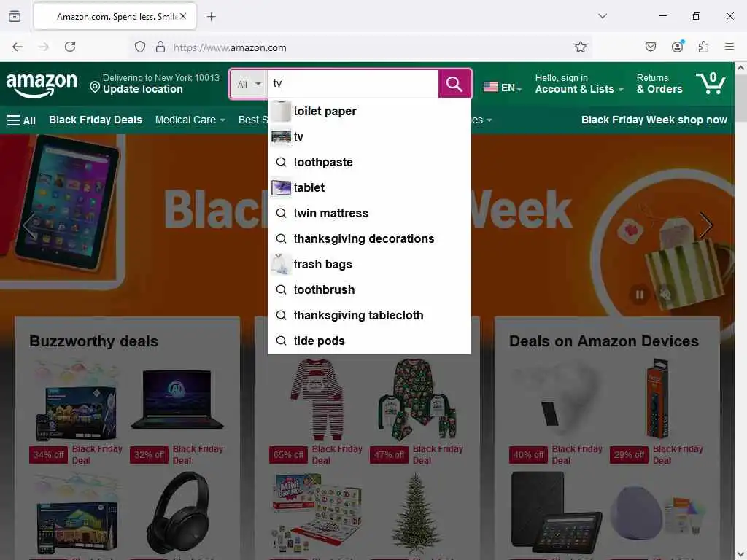
Task: Click into the search text field
Action: pos(352,84)
